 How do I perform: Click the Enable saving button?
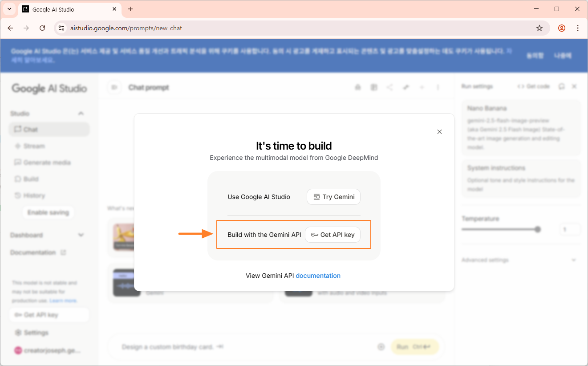[48, 212]
